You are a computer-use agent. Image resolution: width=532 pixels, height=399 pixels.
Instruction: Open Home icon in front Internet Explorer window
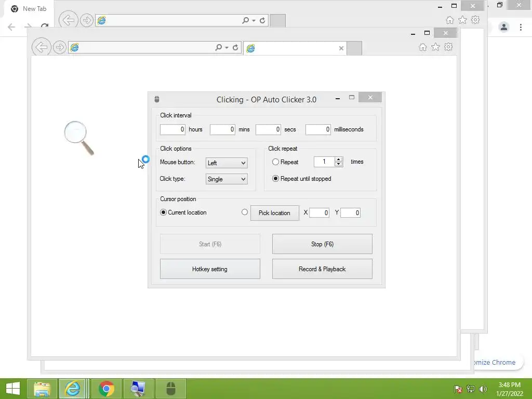tap(423, 47)
